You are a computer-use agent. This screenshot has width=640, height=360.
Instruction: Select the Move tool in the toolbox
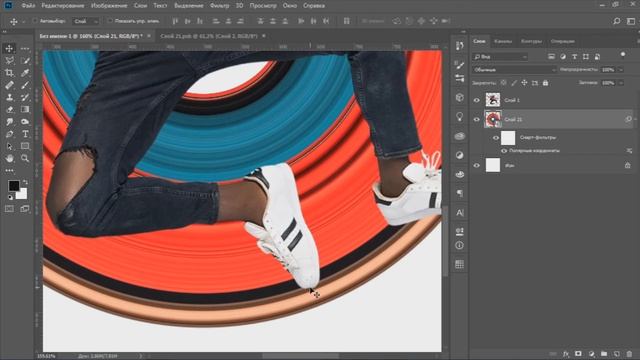(x=9, y=48)
